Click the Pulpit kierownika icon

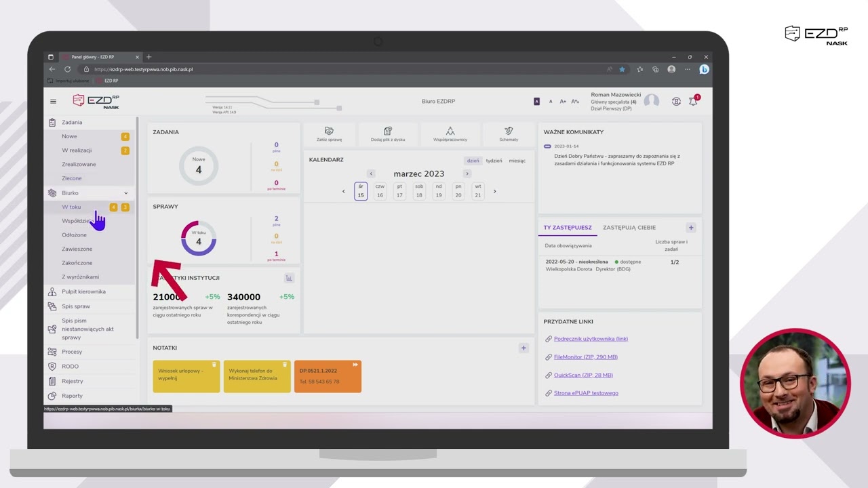click(52, 291)
